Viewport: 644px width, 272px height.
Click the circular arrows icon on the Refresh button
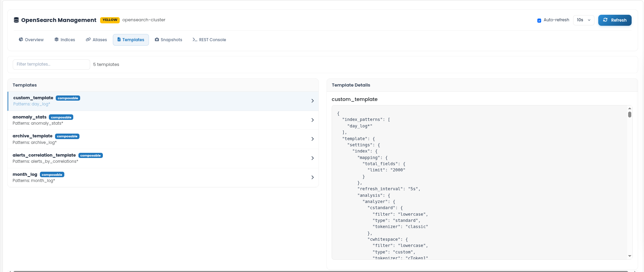pos(605,20)
